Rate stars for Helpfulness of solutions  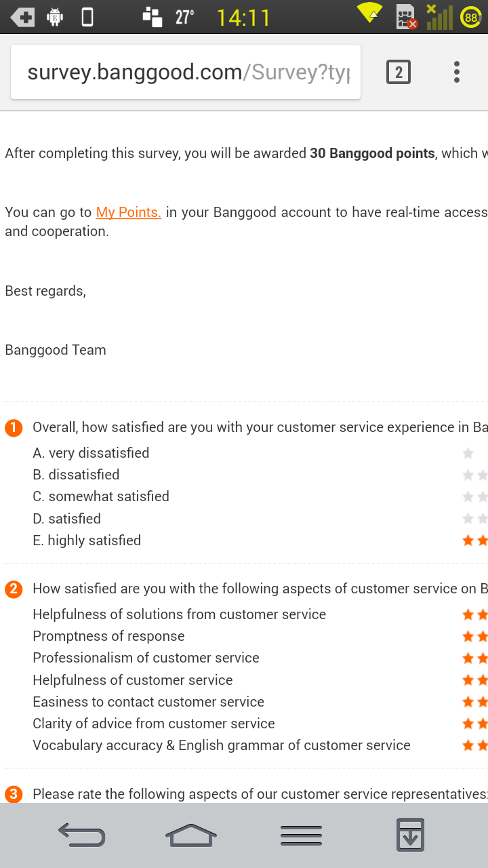point(474,614)
